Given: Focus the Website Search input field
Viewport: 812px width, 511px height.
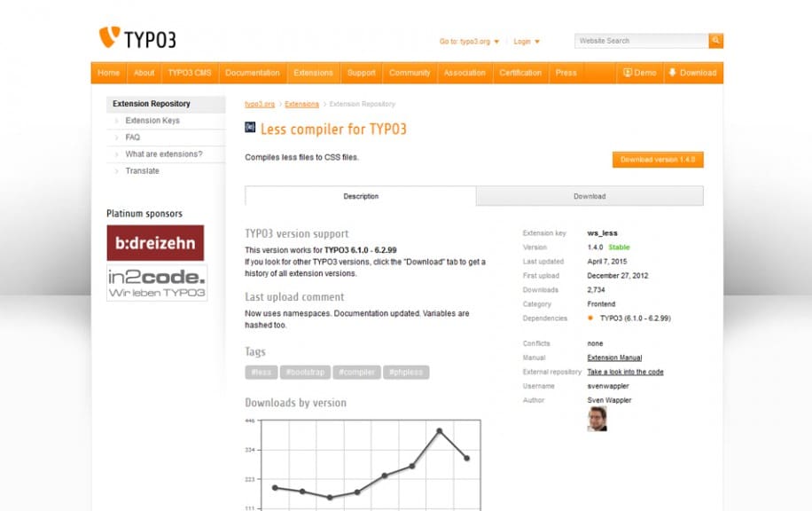Looking at the screenshot, I should tap(641, 41).
